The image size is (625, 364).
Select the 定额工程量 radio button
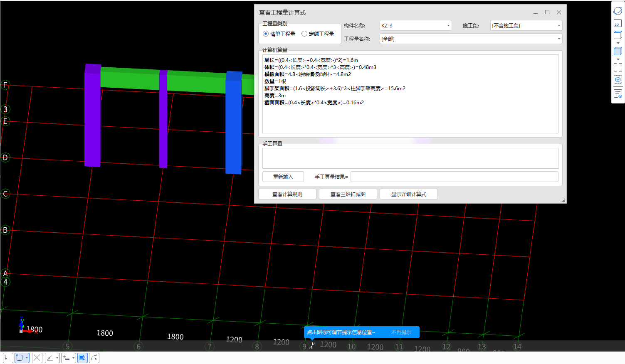point(304,34)
